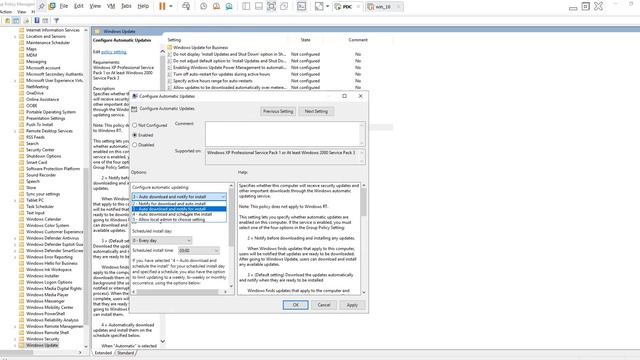Toggle the console tree pane toolbar icon
640x360 pixels.
click(16, 20)
